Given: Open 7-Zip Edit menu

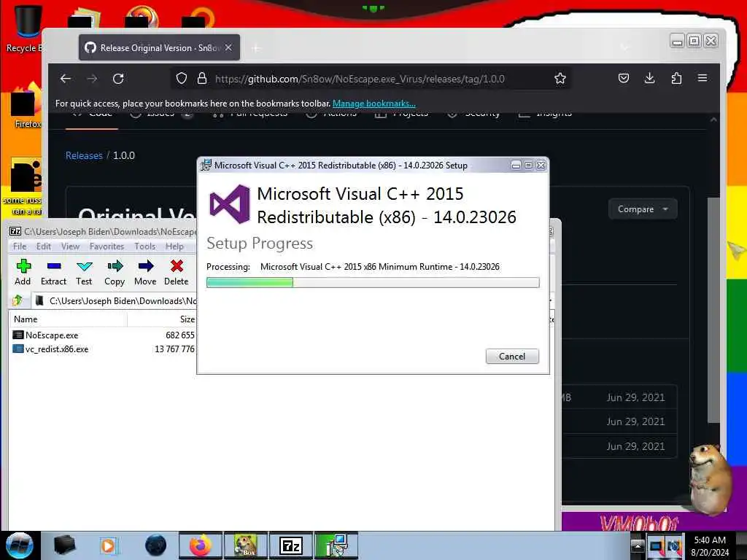Looking at the screenshot, I should tap(43, 246).
